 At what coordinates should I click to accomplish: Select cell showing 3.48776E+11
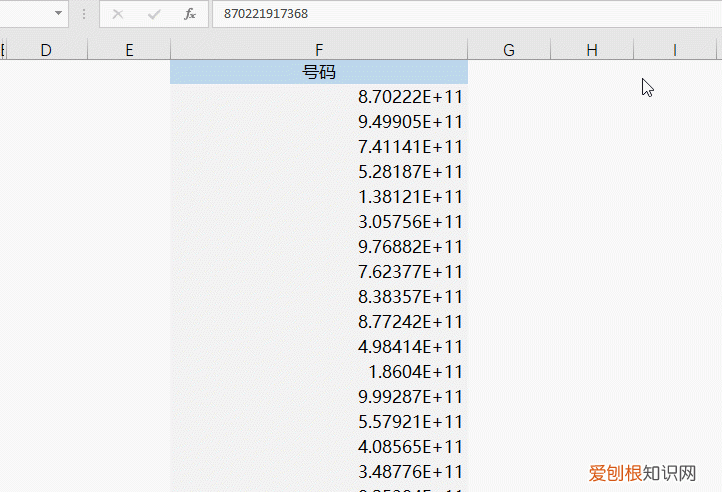coord(318,472)
